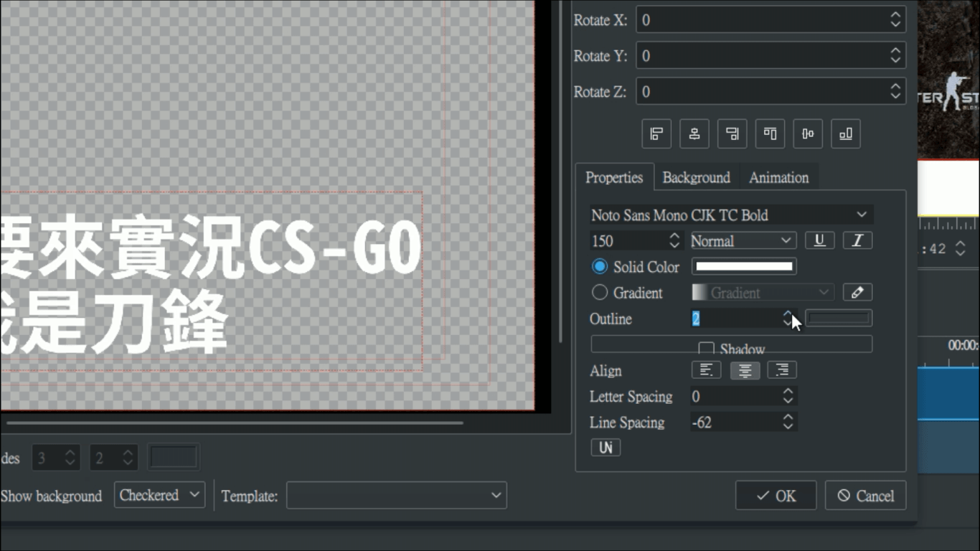
Task: Open the Unicode character insert button
Action: 606,448
